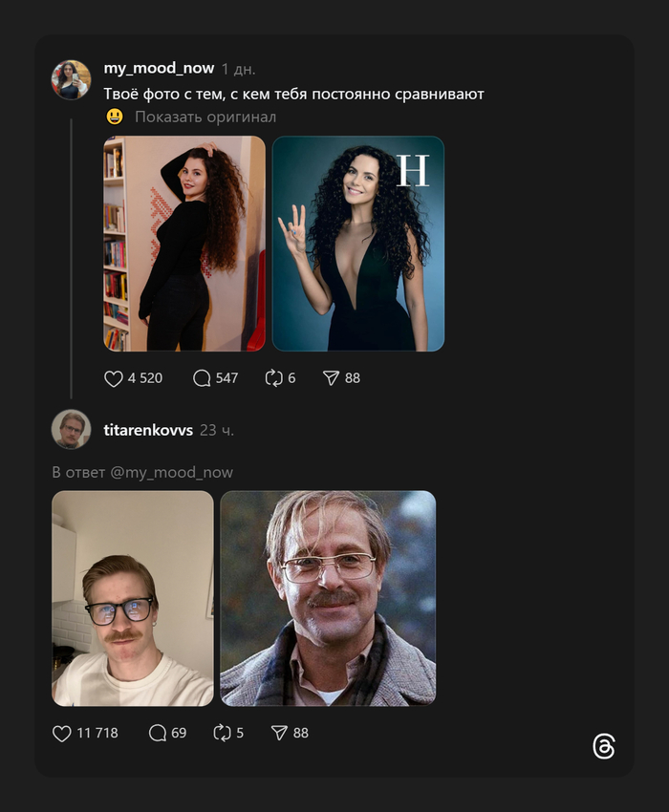Like the titarenkovvs reply
Image resolution: width=669 pixels, height=812 pixels.
pos(62,734)
